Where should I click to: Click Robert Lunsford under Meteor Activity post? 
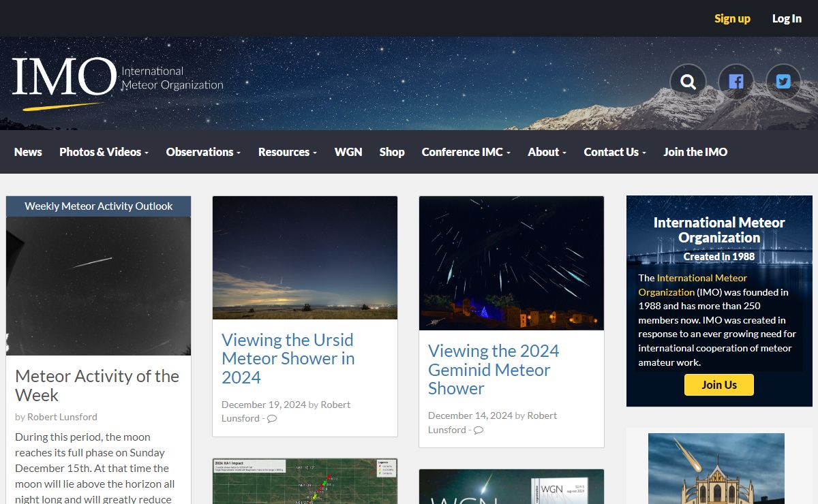(63, 417)
